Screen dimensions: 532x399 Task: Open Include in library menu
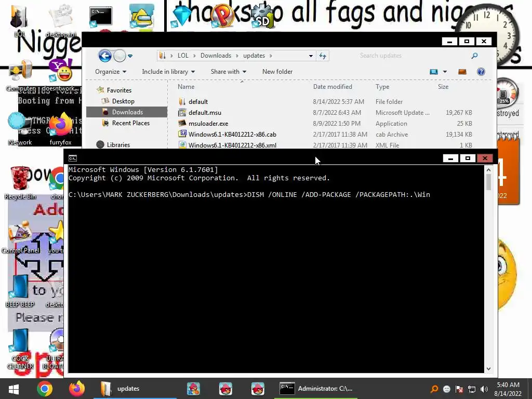pyautogui.click(x=168, y=72)
